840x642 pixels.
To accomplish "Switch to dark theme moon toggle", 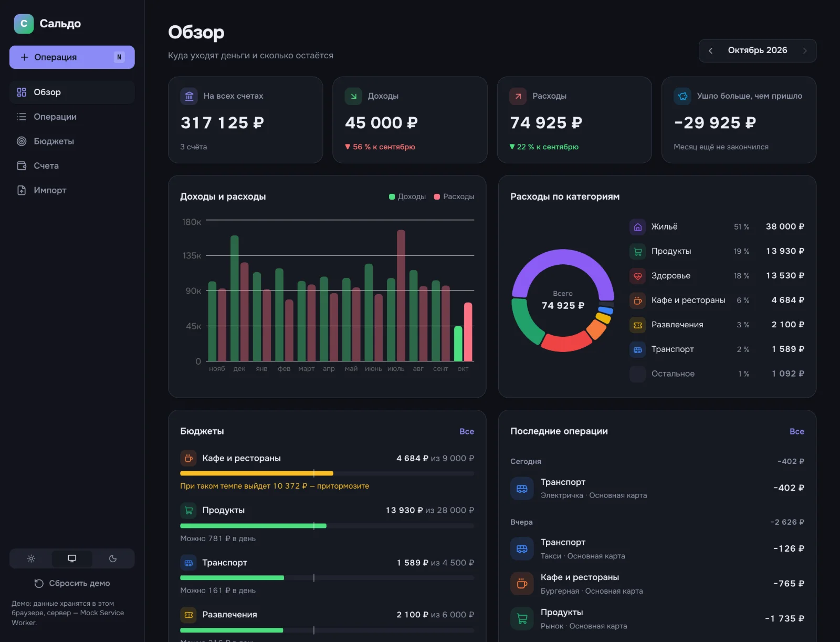I will 113,558.
